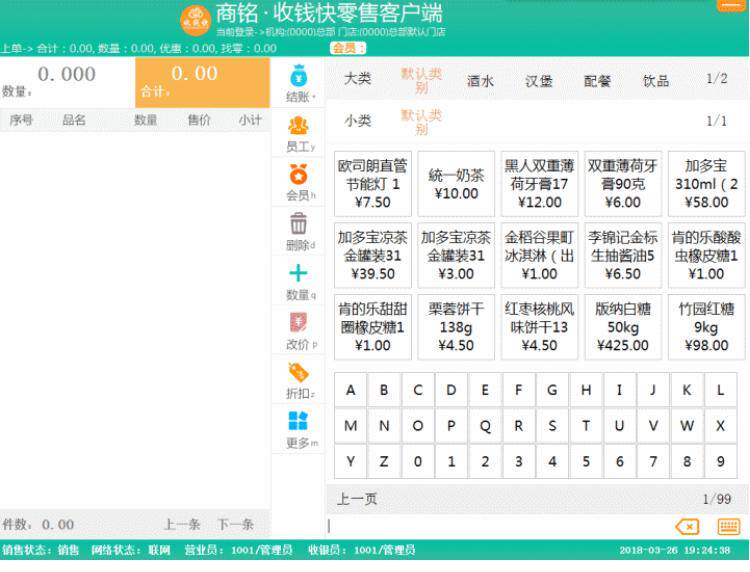This screenshot has height=572, width=750.
Task: Add 加多宝310ml ¥58.00 product
Action: [x=706, y=184]
